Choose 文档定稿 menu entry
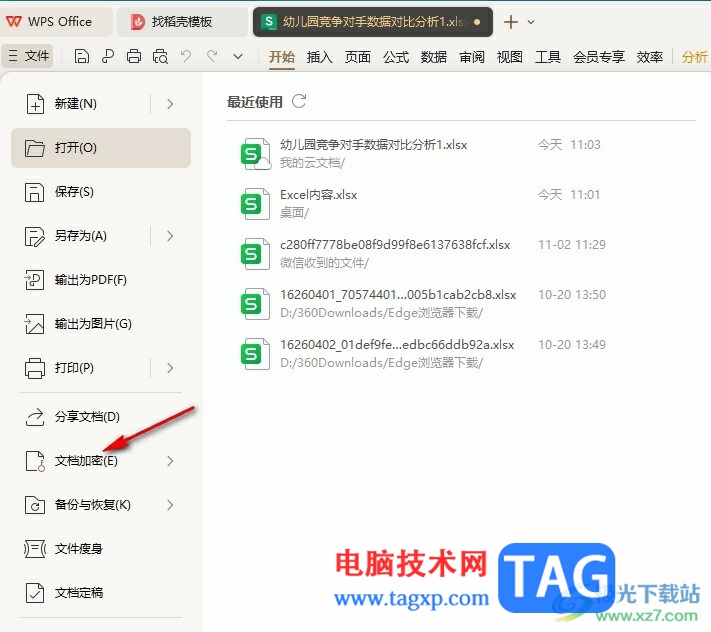 (101, 593)
